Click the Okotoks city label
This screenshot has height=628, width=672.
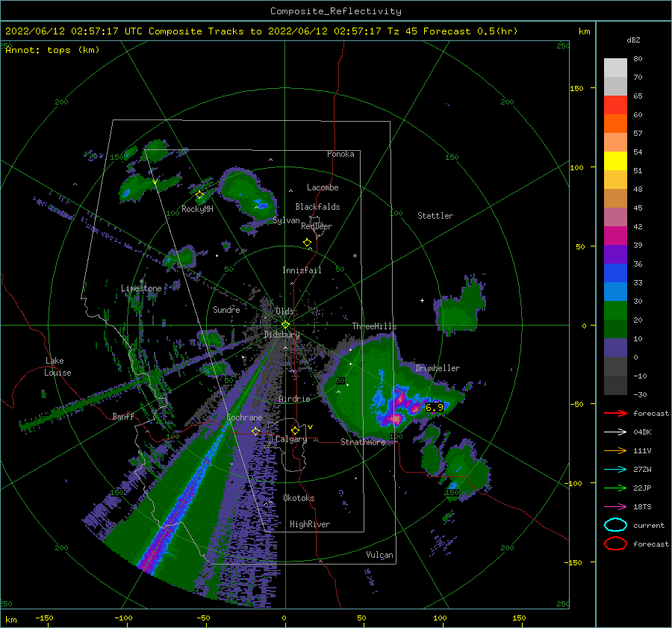299,498
